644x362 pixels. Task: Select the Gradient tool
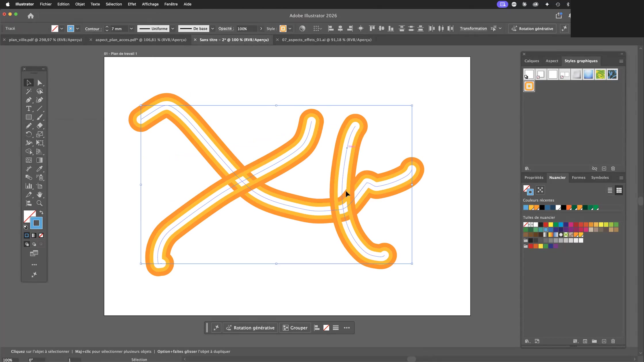click(40, 160)
